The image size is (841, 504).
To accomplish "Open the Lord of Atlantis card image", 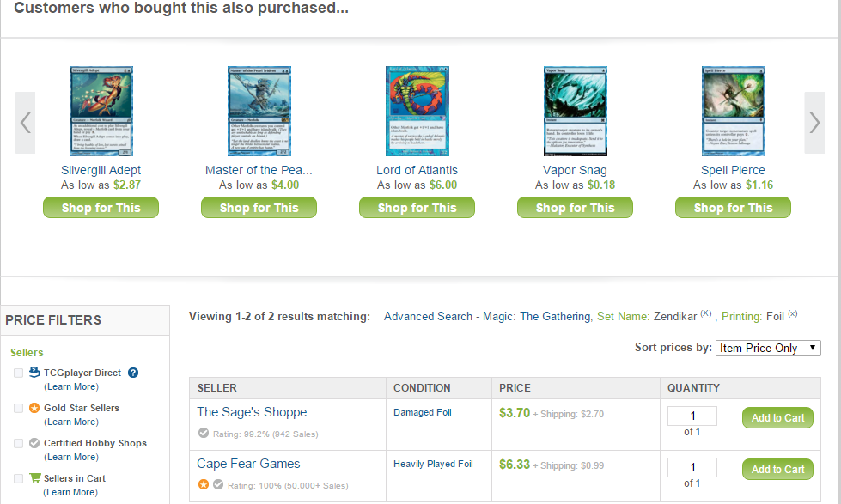I will click(417, 111).
